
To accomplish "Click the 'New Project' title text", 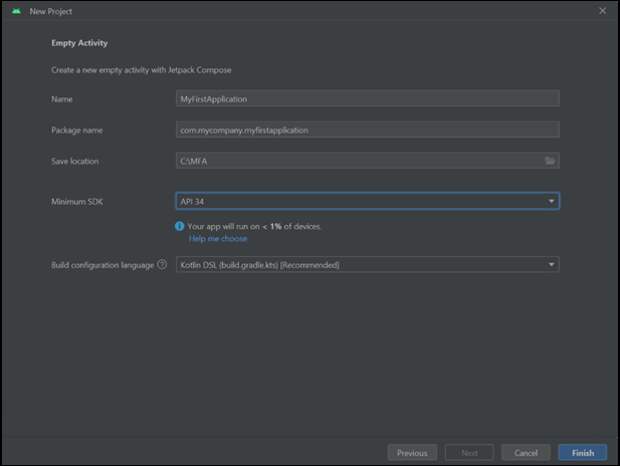I will tap(51, 11).
